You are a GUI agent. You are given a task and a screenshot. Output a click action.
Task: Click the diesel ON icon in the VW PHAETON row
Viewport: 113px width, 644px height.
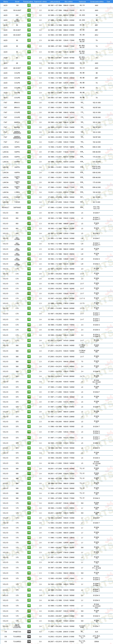[x=29, y=632]
